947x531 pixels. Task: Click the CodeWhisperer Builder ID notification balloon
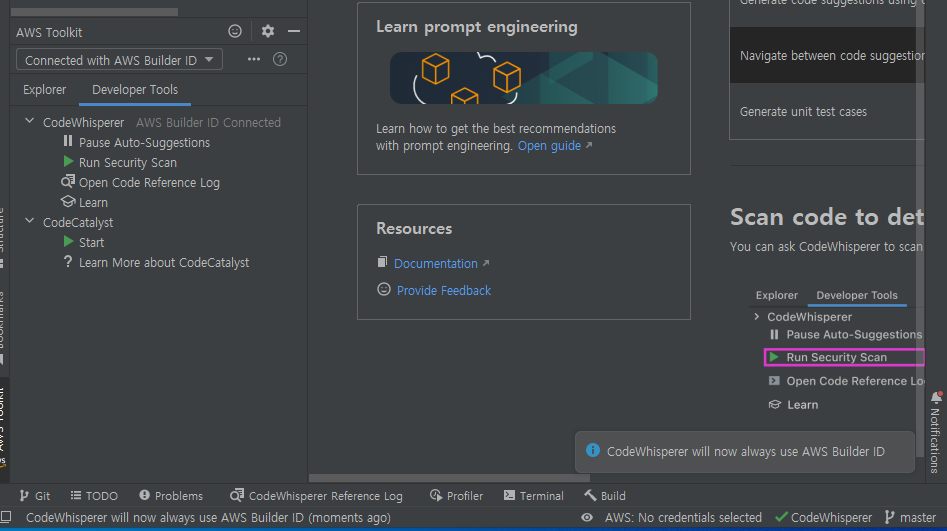point(745,452)
